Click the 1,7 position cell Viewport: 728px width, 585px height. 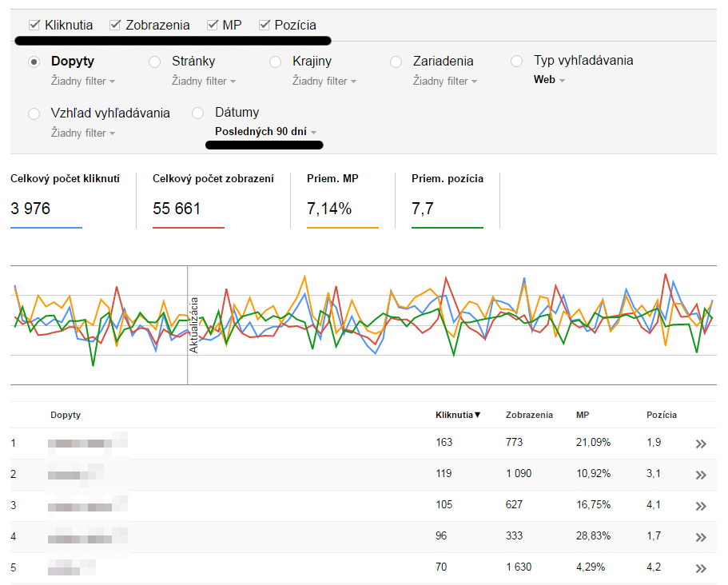click(654, 535)
